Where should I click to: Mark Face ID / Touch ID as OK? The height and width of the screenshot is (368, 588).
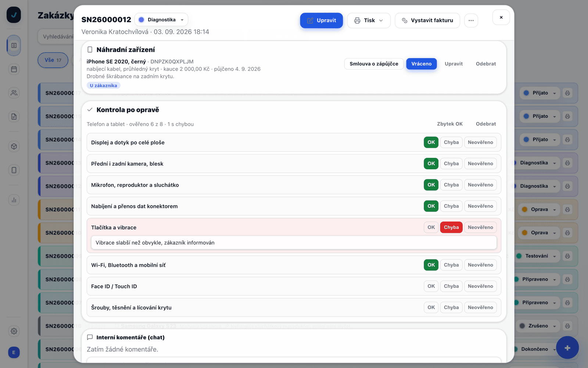point(431,286)
